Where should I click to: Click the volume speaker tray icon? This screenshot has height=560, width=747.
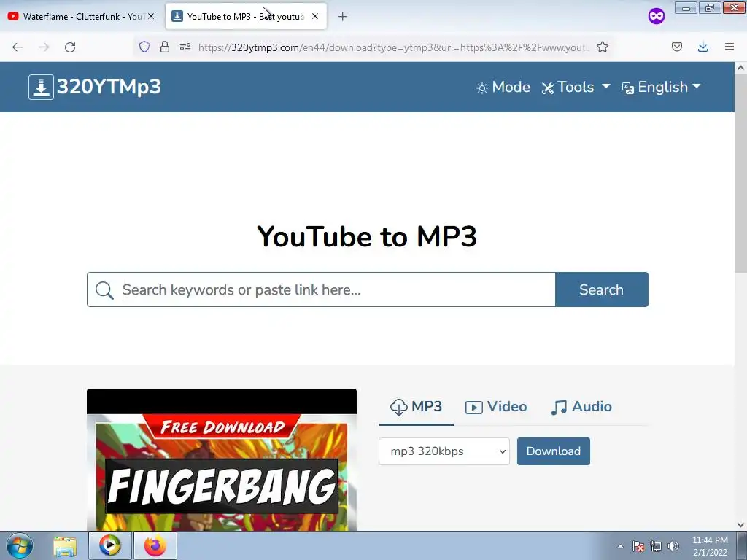point(673,546)
